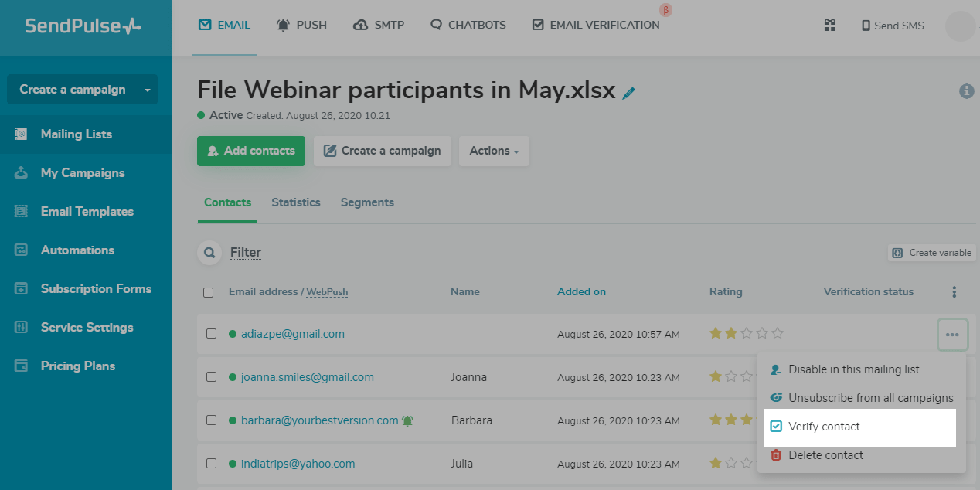Click the pencil icon to rename the list
Image resolution: width=980 pixels, height=490 pixels.
tap(629, 93)
